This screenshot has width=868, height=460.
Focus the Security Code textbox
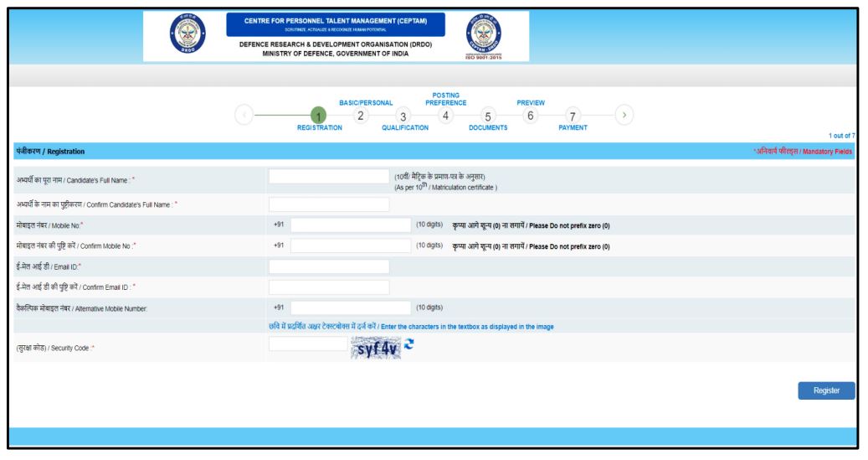point(308,344)
